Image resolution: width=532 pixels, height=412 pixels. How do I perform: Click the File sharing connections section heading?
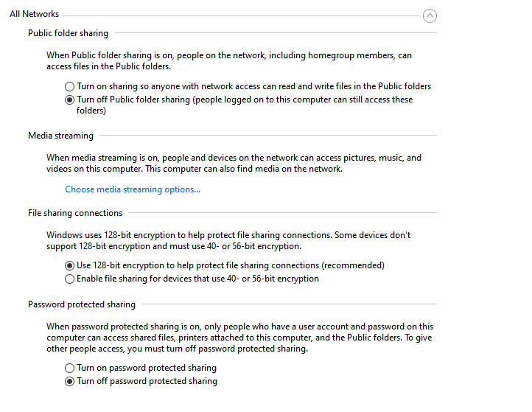point(75,213)
